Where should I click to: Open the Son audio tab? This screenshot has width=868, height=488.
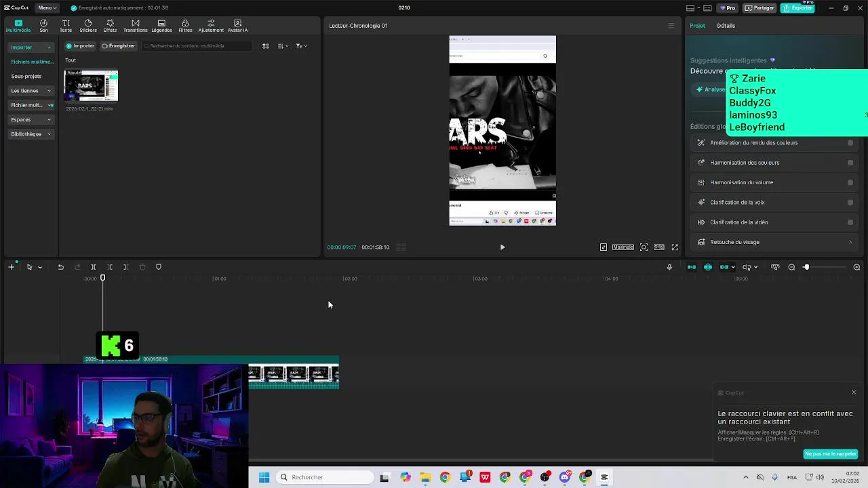[x=43, y=26]
